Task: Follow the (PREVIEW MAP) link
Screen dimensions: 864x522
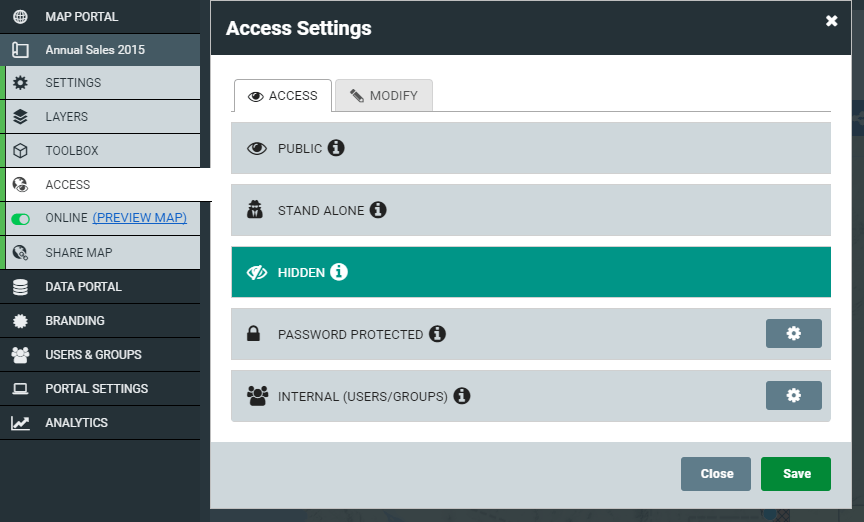Action: point(139,218)
